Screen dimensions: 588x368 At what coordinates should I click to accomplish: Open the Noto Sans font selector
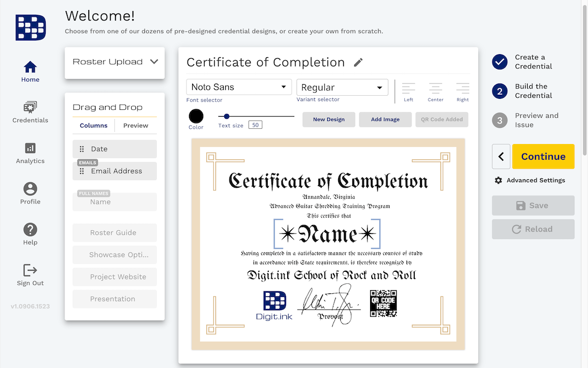tap(239, 87)
